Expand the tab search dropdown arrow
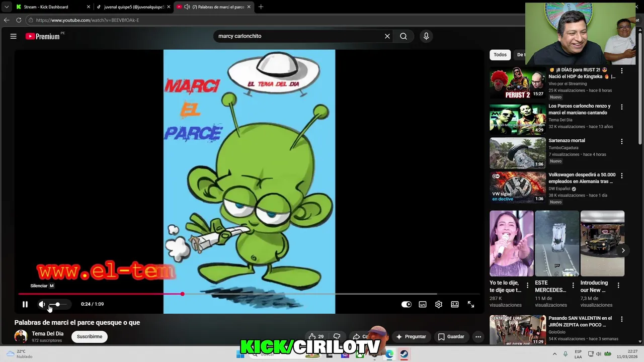The height and width of the screenshot is (362, 644). coord(7,7)
